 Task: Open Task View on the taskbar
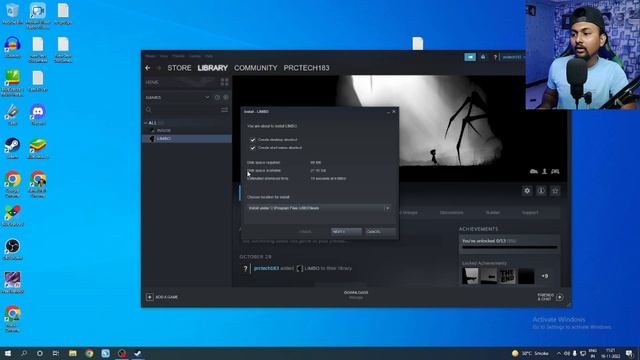[56, 353]
